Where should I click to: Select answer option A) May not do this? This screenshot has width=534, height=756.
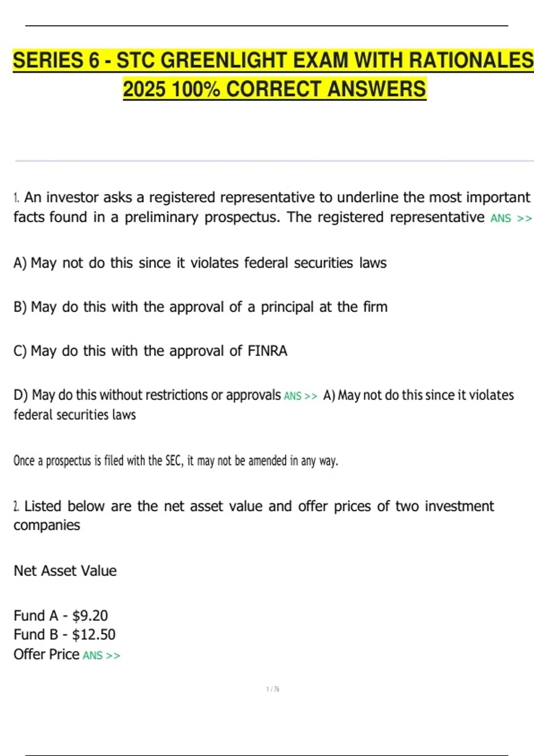(x=200, y=263)
